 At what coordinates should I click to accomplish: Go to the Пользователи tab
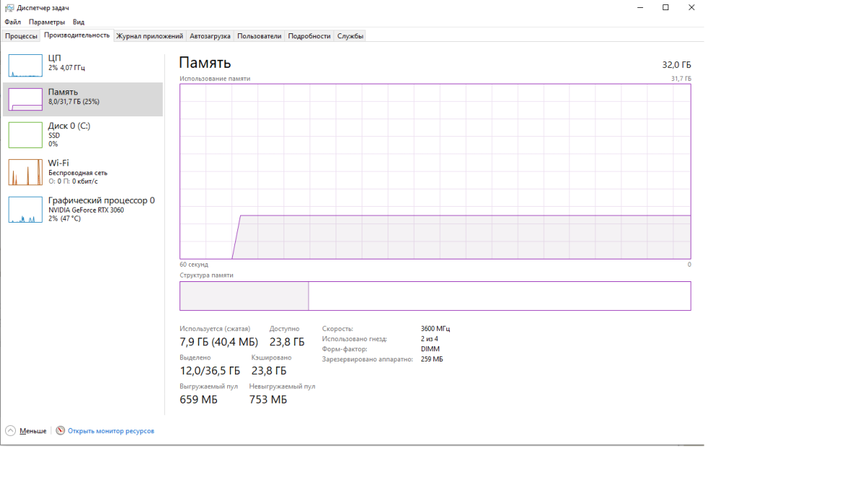coord(259,36)
